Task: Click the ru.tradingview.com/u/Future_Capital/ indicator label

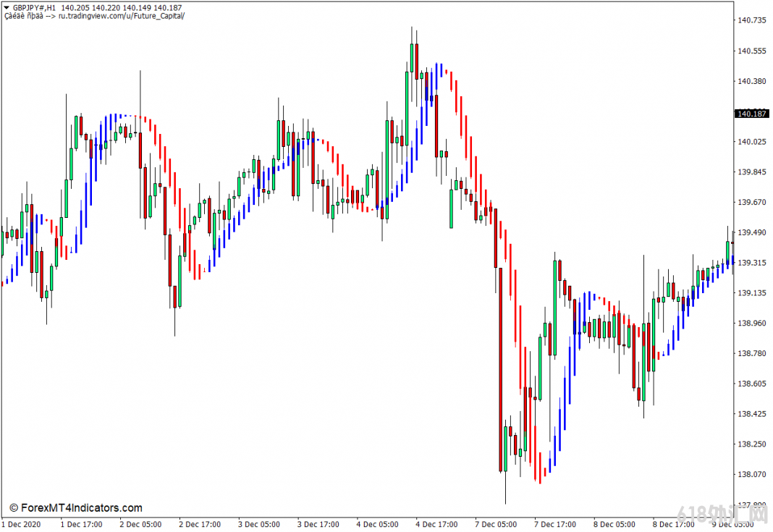Action: [122, 16]
